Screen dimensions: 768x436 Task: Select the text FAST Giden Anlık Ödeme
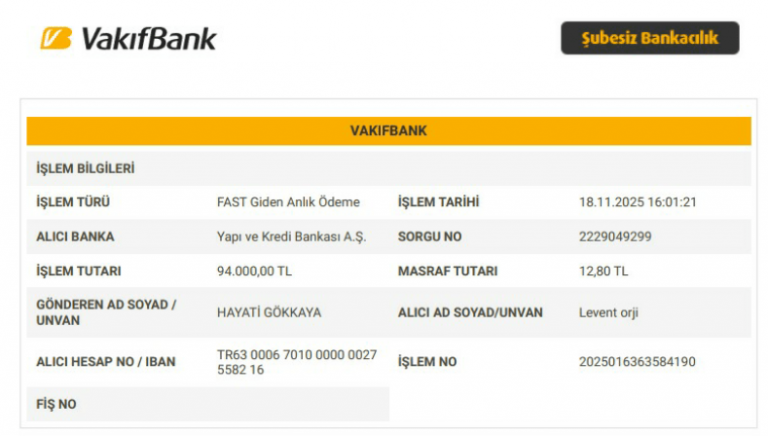coord(288,202)
